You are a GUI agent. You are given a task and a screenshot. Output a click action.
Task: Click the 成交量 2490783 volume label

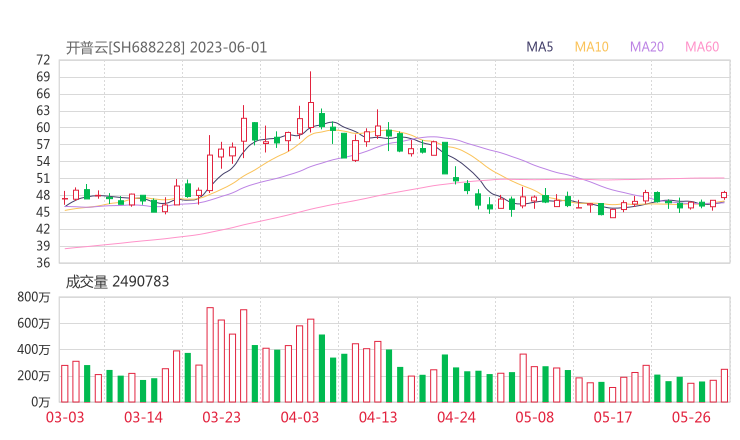tap(117, 281)
